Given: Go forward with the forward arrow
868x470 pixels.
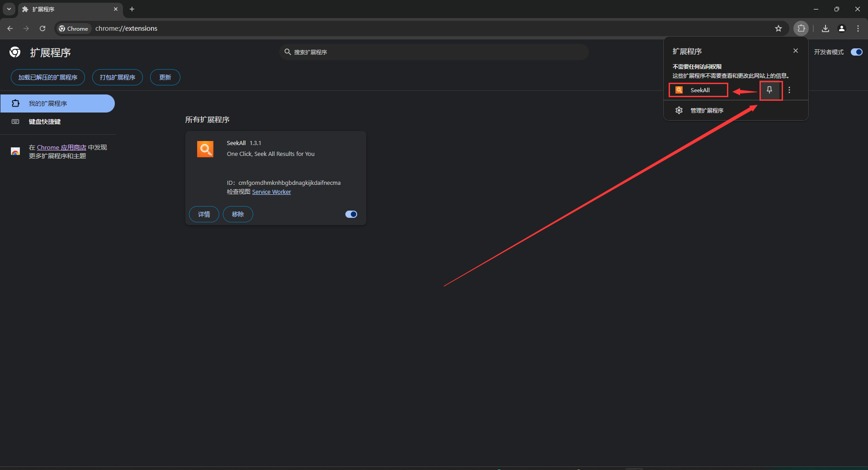Looking at the screenshot, I should coord(26,28).
